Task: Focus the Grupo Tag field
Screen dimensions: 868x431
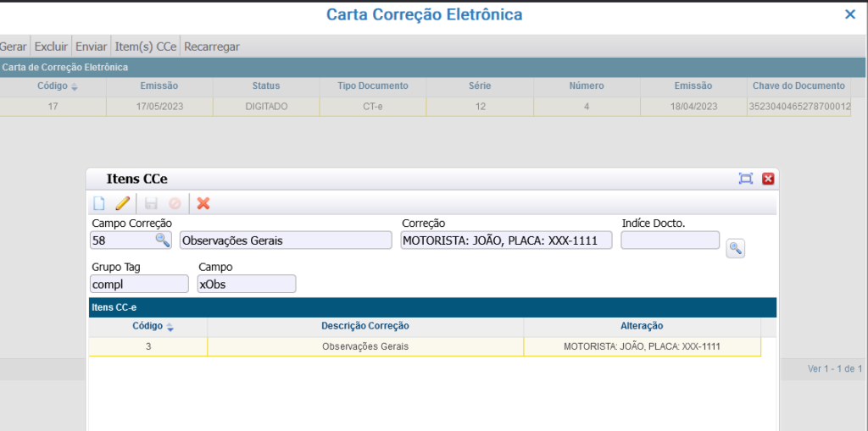Action: [139, 284]
